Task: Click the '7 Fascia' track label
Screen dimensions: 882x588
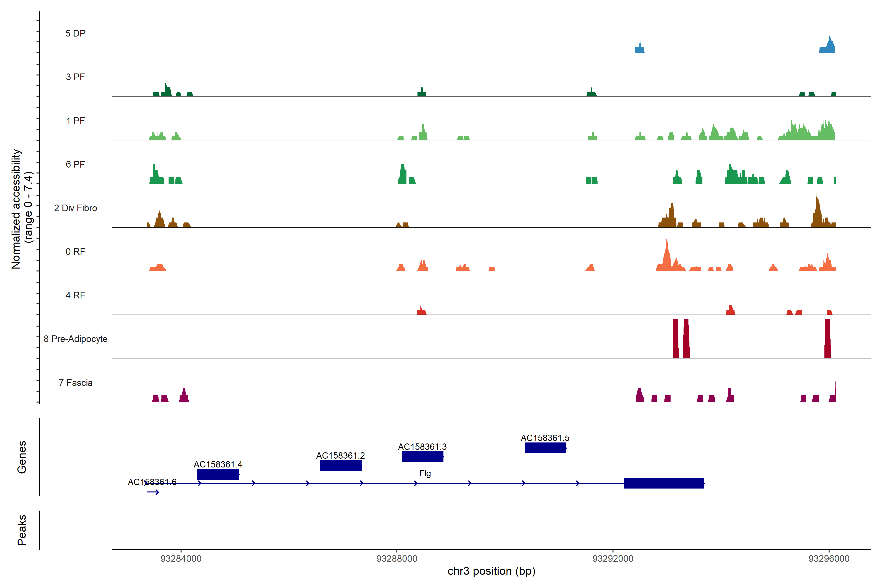Action: 75,382
